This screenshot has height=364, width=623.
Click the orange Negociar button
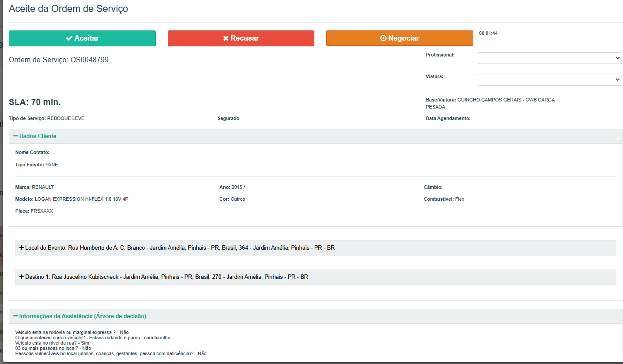400,38
